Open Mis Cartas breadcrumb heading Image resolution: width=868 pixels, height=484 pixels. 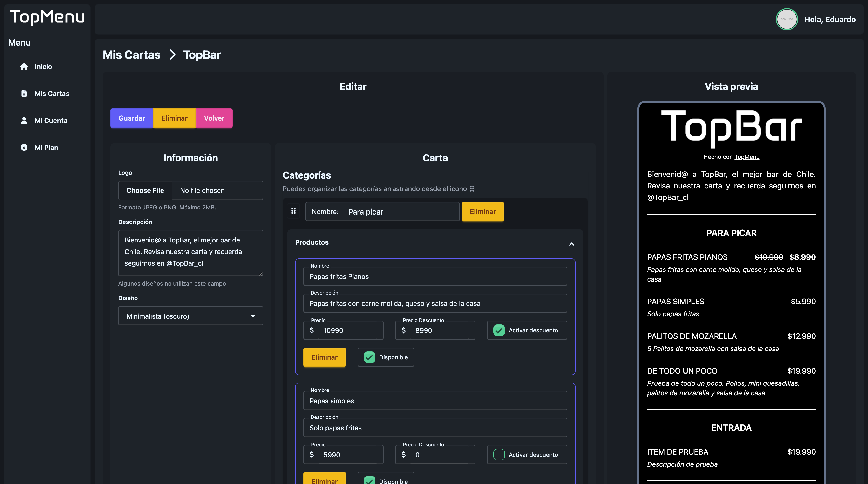pos(131,54)
